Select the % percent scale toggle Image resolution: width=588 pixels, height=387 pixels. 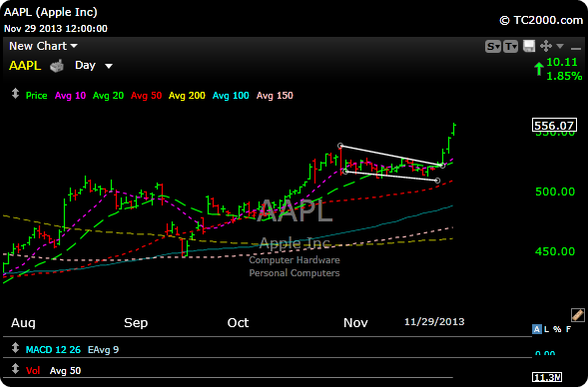[x=557, y=329]
